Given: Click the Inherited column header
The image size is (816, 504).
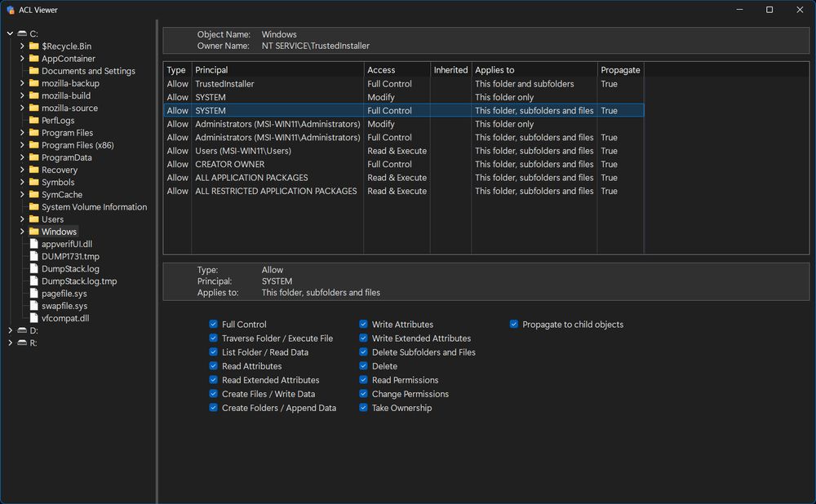Looking at the screenshot, I should [450, 69].
